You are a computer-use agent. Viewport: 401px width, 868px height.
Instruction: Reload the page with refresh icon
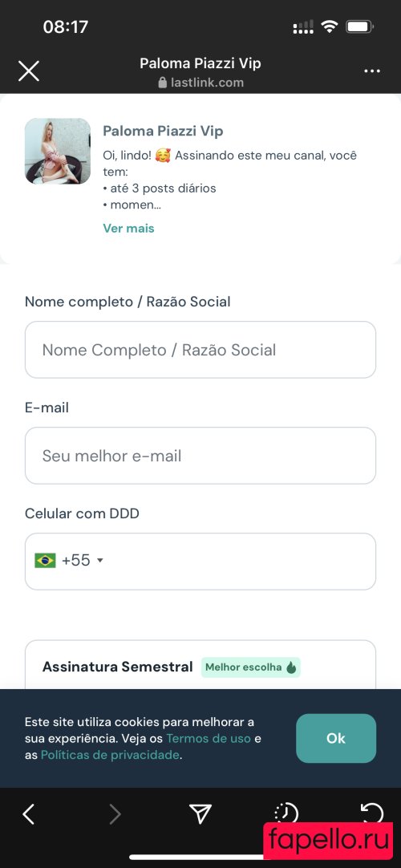tap(371, 813)
